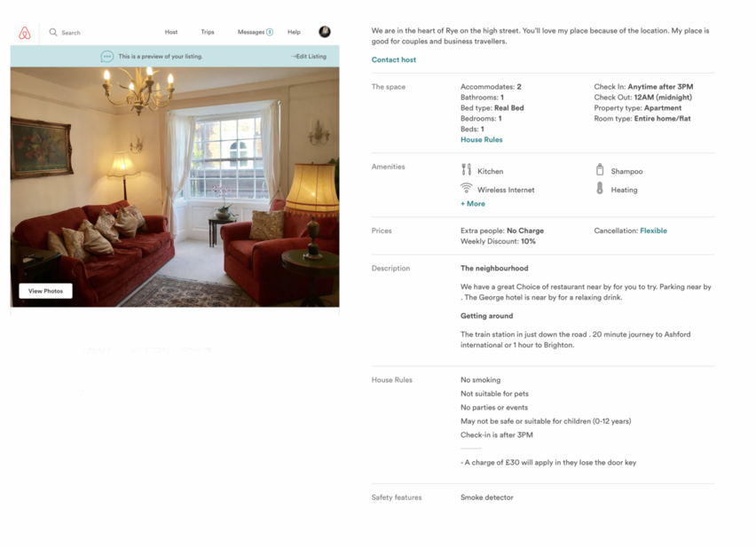Expand amenities with + More
The width and height of the screenshot is (756, 547).
[473, 204]
